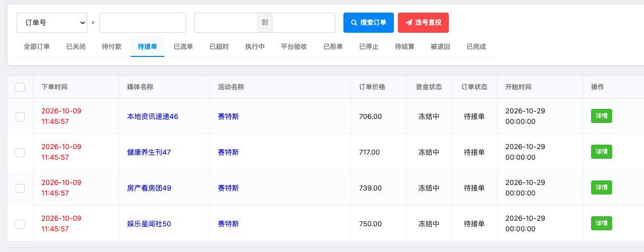The image size is (644, 252).
Task: Switch to the 已拒单 tab
Action: pos(333,47)
